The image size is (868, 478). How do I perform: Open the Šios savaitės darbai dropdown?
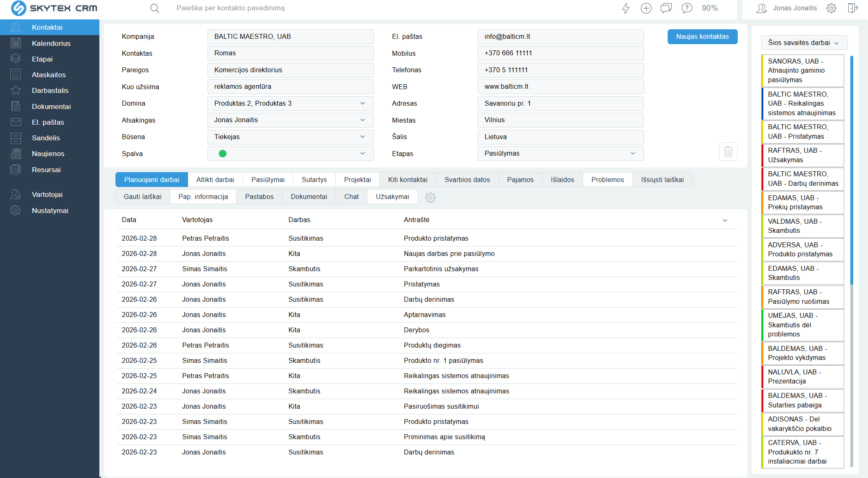pyautogui.click(x=804, y=43)
